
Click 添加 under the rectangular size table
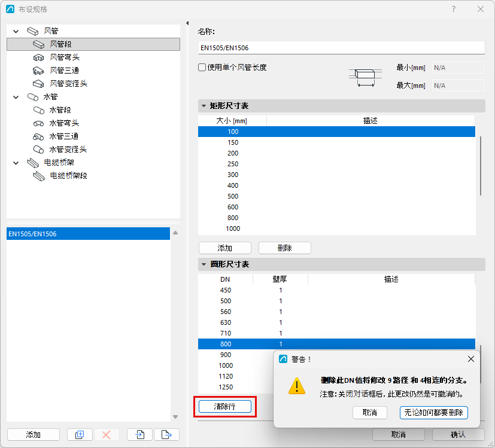point(225,248)
